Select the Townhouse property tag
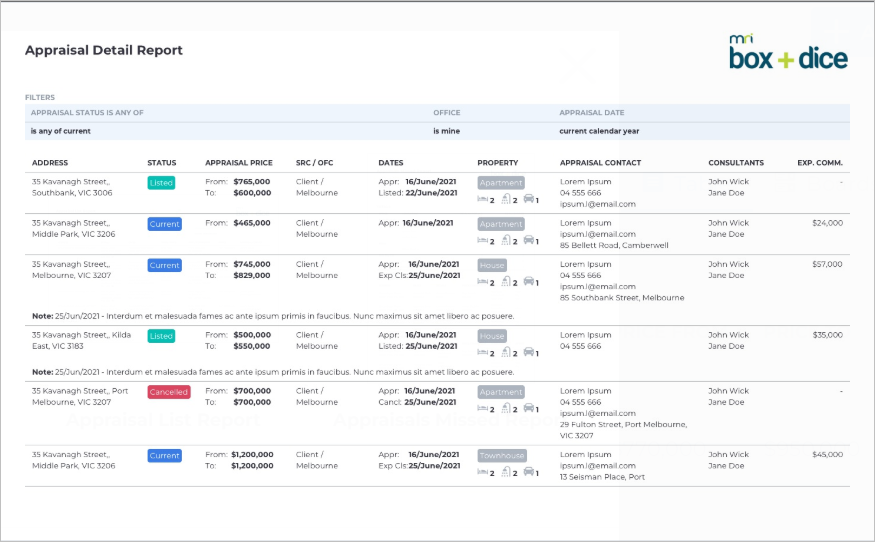The image size is (875, 542). tap(502, 455)
